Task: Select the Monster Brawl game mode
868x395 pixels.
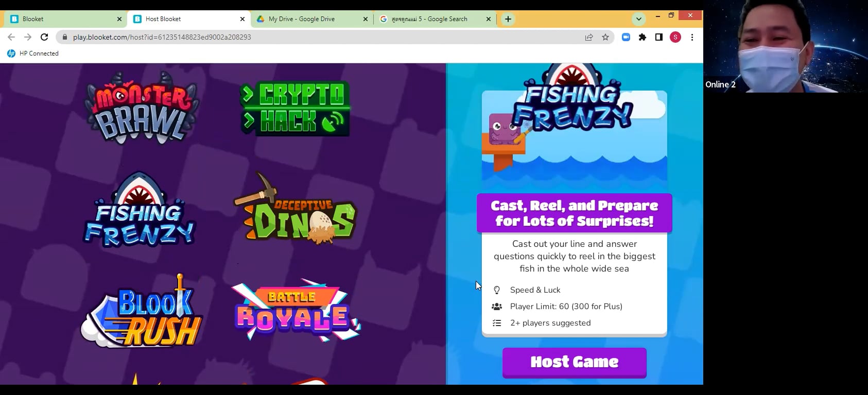Action: (141, 108)
